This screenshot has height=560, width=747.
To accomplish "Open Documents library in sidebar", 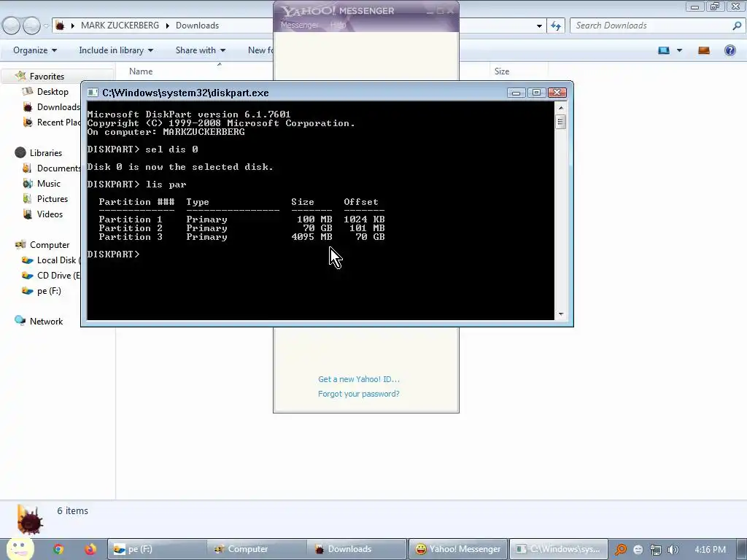I will point(58,168).
